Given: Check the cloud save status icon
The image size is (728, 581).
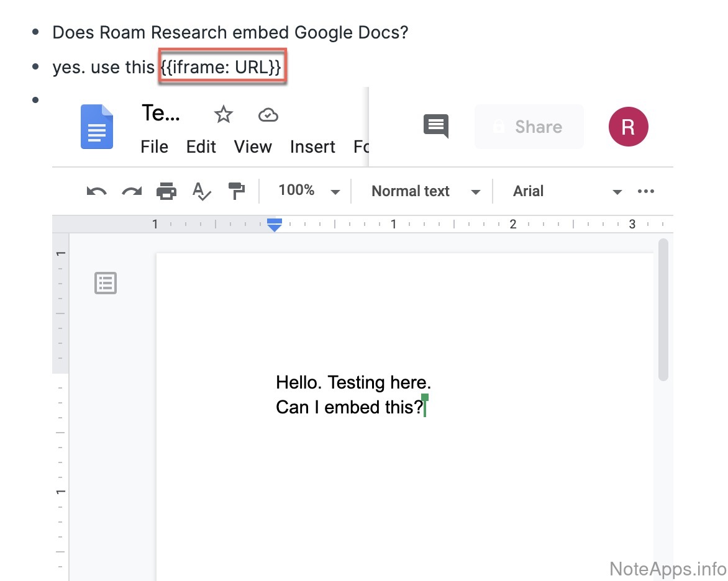Looking at the screenshot, I should (268, 114).
